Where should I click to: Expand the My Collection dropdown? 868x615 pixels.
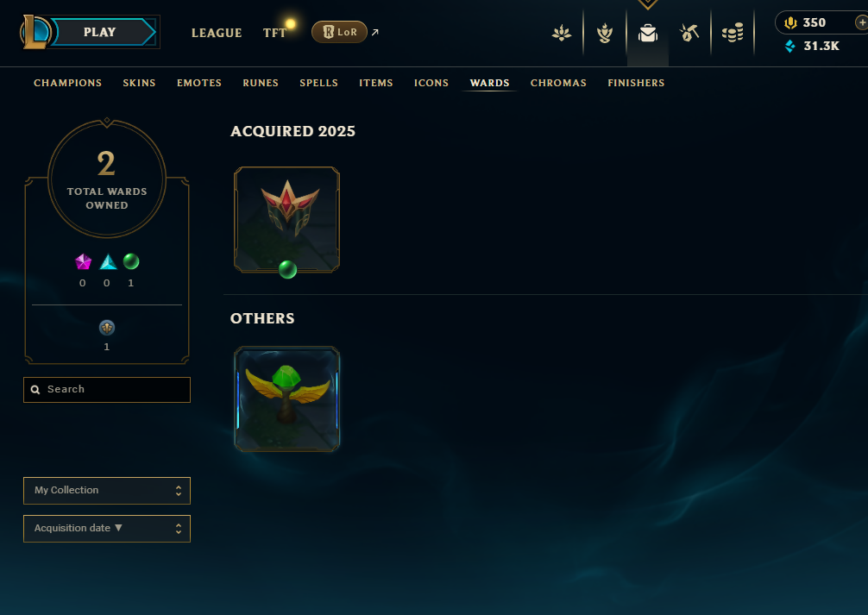coord(107,491)
